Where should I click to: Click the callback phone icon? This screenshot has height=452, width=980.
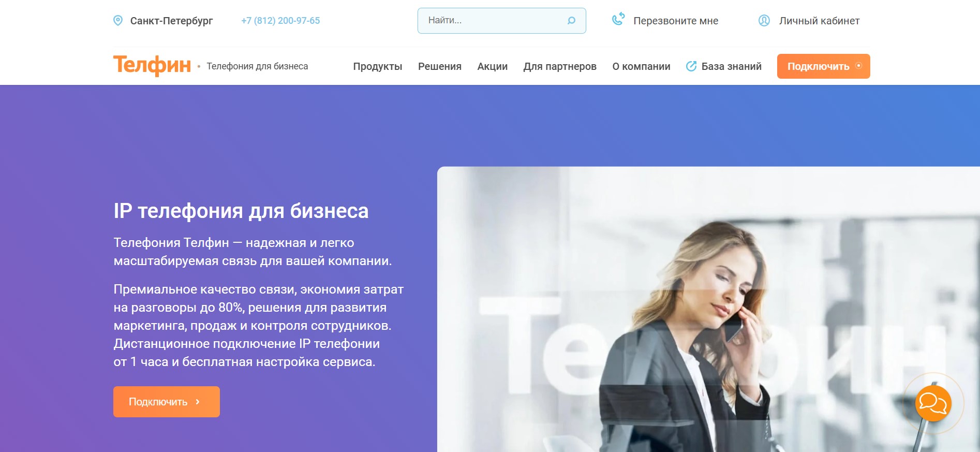(x=618, y=19)
